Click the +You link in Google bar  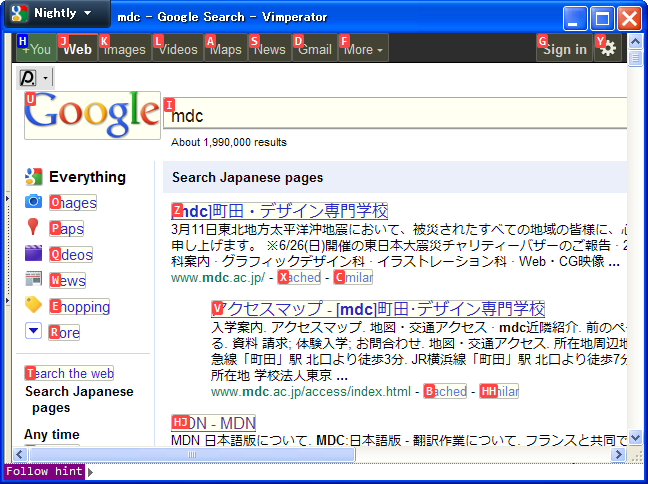pyautogui.click(x=36, y=49)
